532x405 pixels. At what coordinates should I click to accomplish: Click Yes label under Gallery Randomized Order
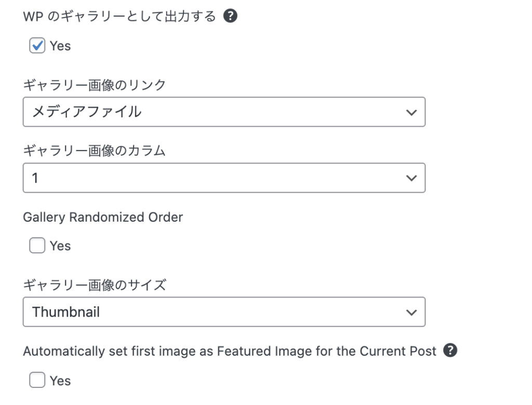click(60, 246)
